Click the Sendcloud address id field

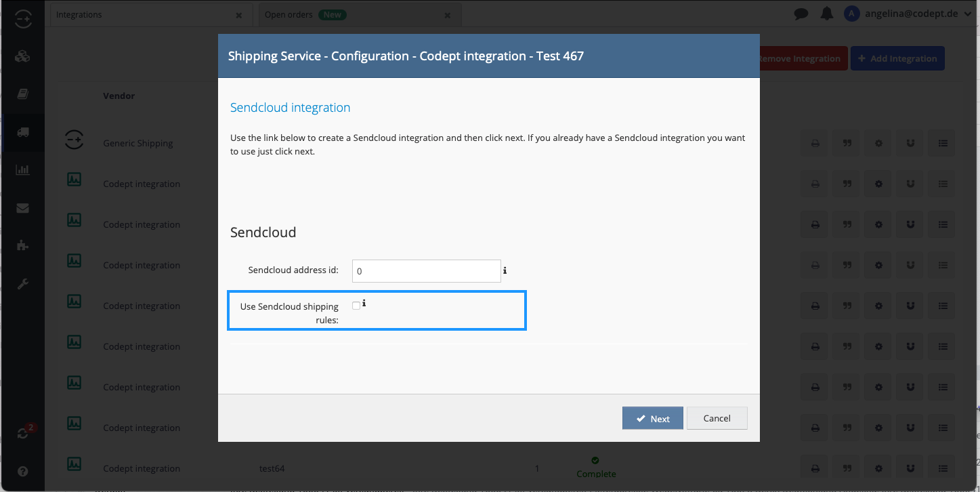[427, 270]
